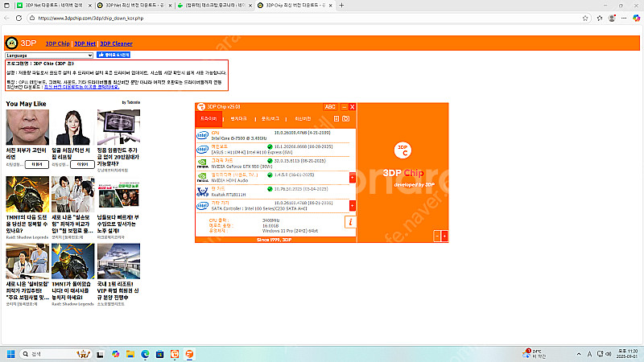Click the taskbar search box
This screenshot has width=644, height=362.
(56, 354)
